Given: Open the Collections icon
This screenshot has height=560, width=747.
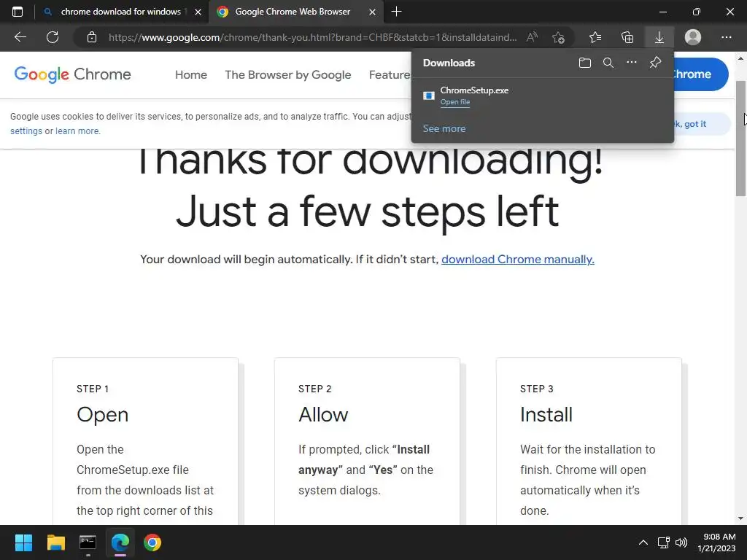Looking at the screenshot, I should [627, 37].
